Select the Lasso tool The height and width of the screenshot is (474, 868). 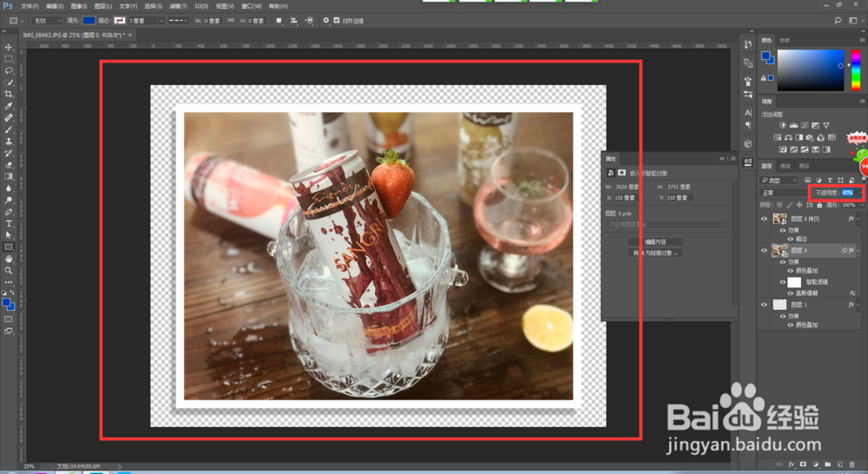point(9,70)
